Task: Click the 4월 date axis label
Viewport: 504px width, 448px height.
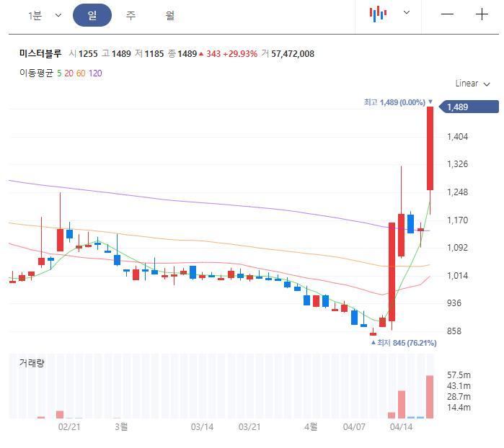Action: pos(311,427)
